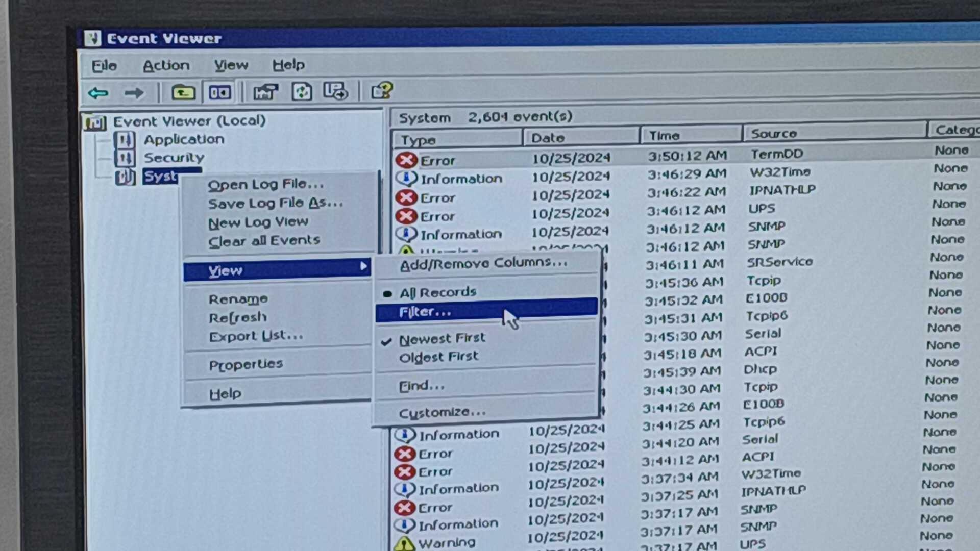
Task: Choose Customize… in the View submenu
Action: click(x=442, y=412)
